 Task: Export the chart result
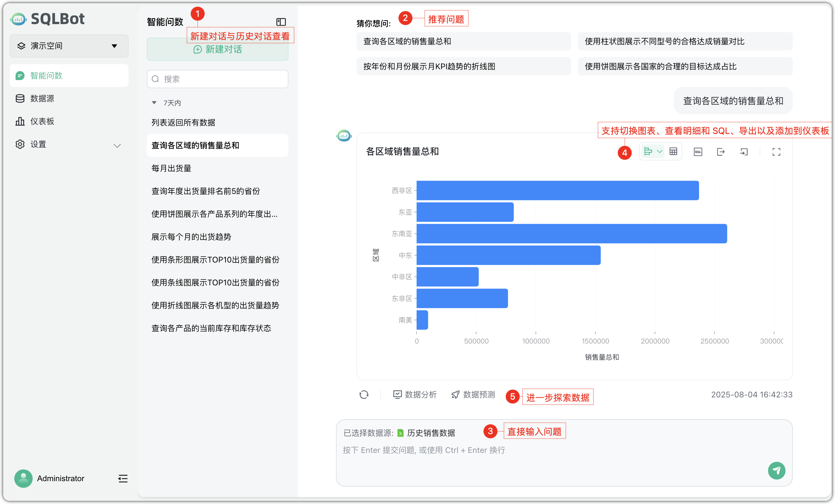coord(721,151)
